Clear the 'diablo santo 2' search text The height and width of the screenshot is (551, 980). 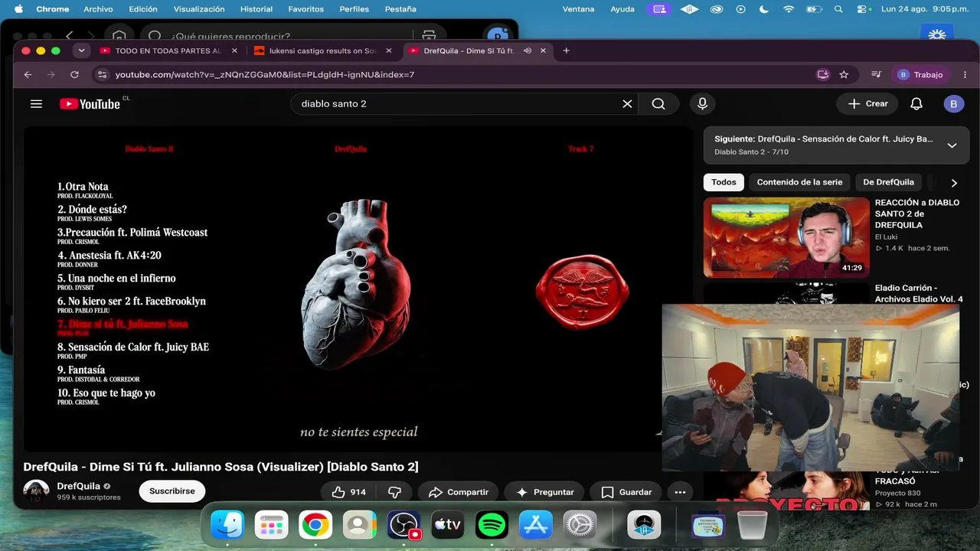(627, 104)
